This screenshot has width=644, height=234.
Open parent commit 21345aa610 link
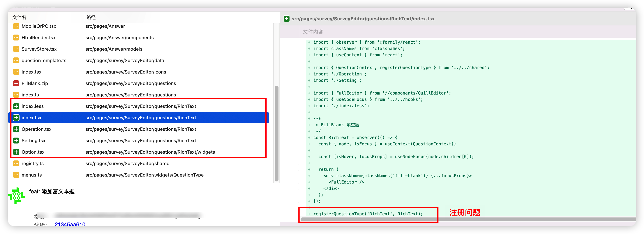coord(70,224)
